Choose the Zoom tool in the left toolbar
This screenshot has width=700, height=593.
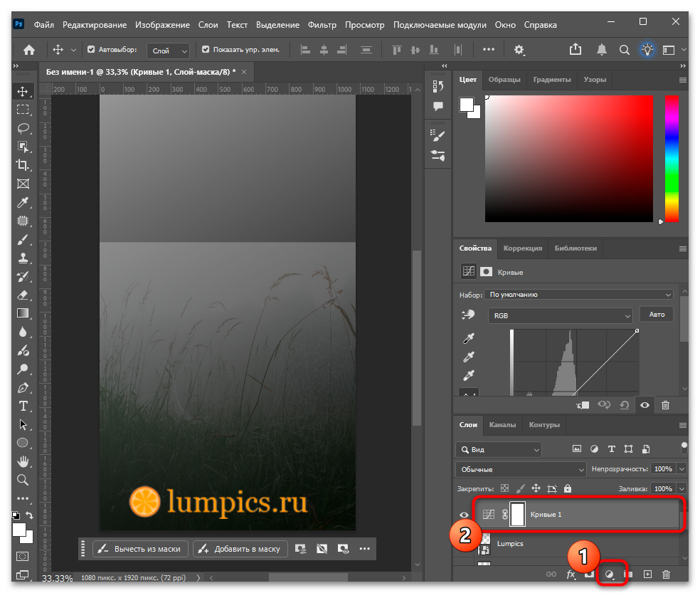click(x=23, y=480)
